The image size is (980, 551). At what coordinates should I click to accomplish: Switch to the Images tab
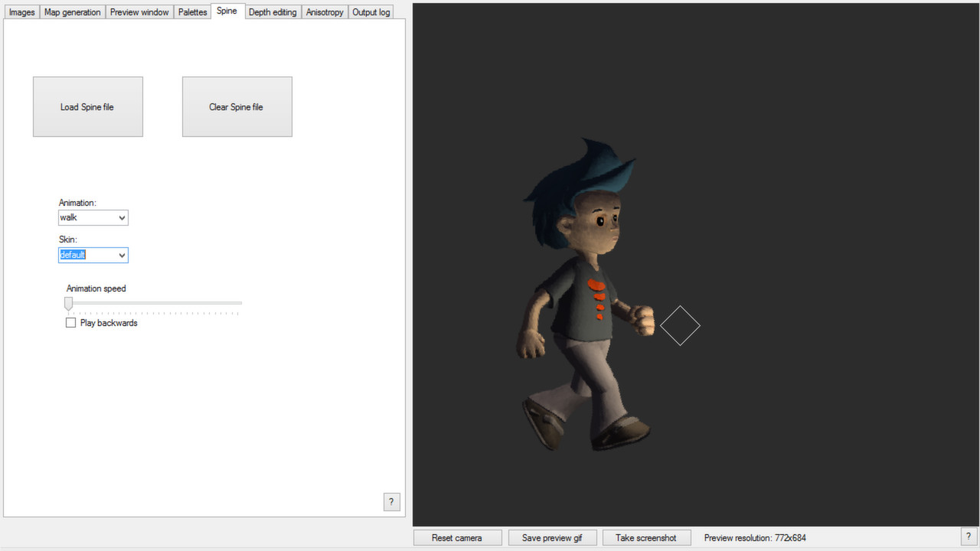pyautogui.click(x=21, y=11)
